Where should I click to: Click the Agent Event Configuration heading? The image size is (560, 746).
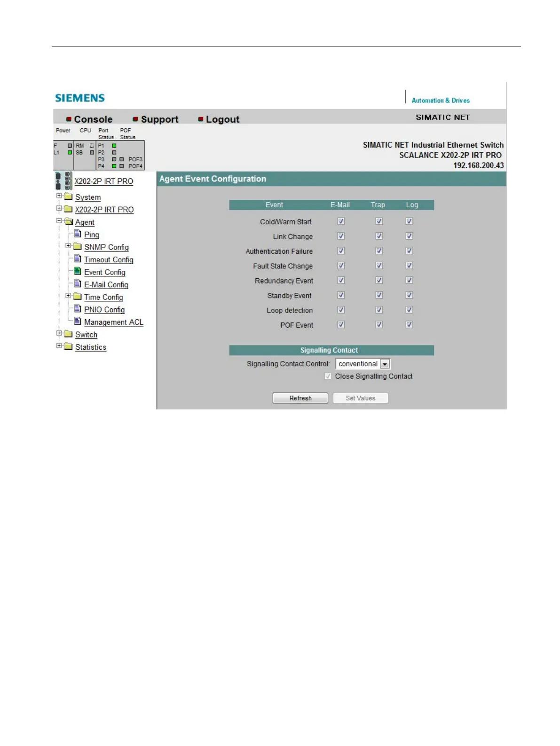pos(213,179)
